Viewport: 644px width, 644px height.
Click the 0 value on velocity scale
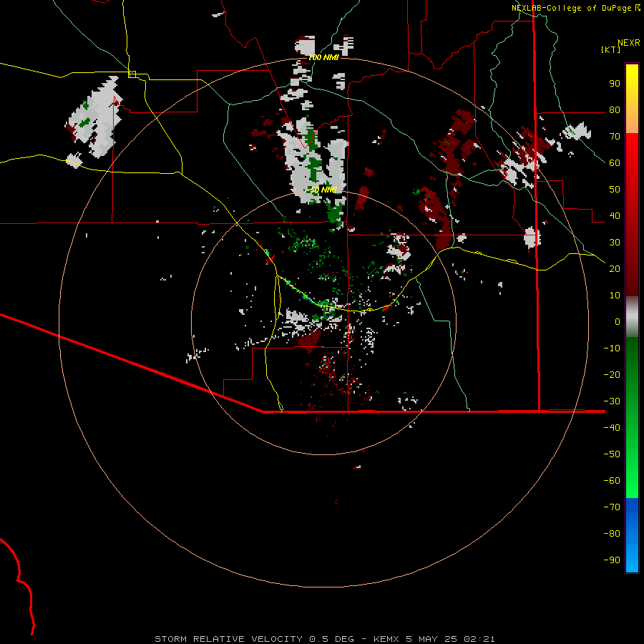(618, 321)
